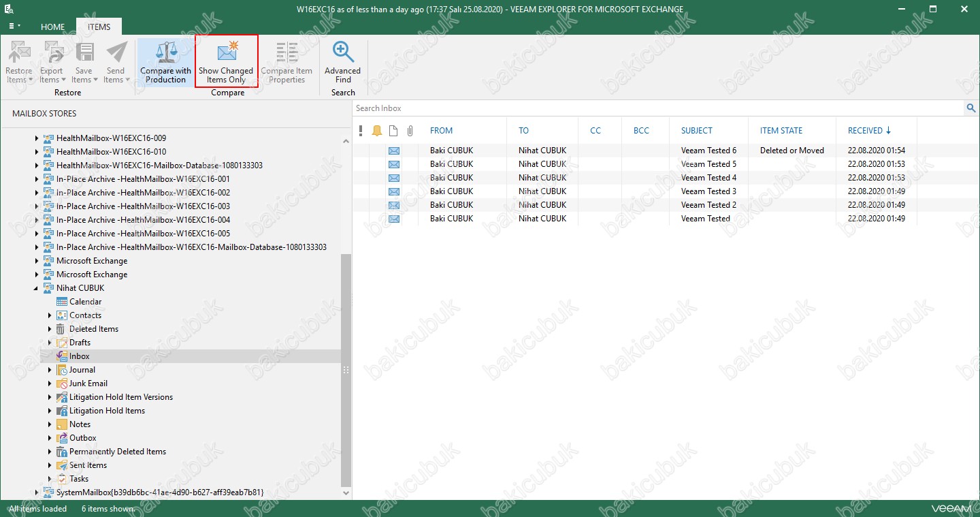Open the application main menu button
Screen dimensions: 980x517
pyautogui.click(x=14, y=27)
